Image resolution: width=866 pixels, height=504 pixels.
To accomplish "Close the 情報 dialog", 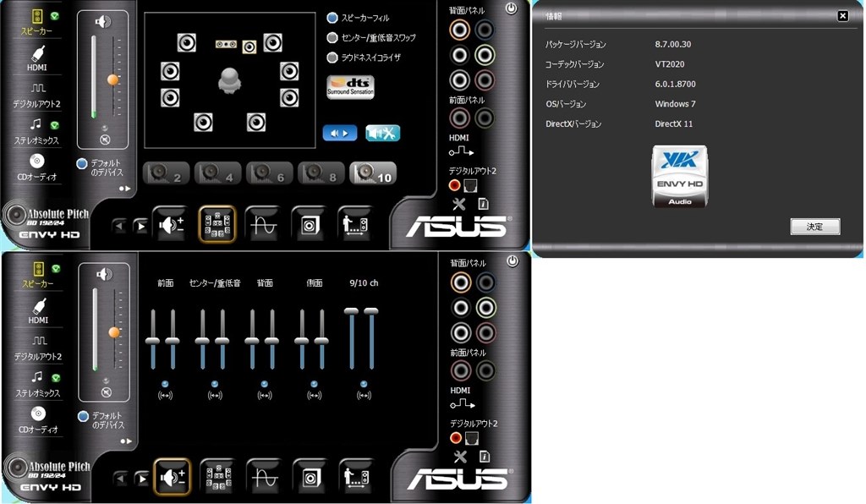I will click(843, 16).
